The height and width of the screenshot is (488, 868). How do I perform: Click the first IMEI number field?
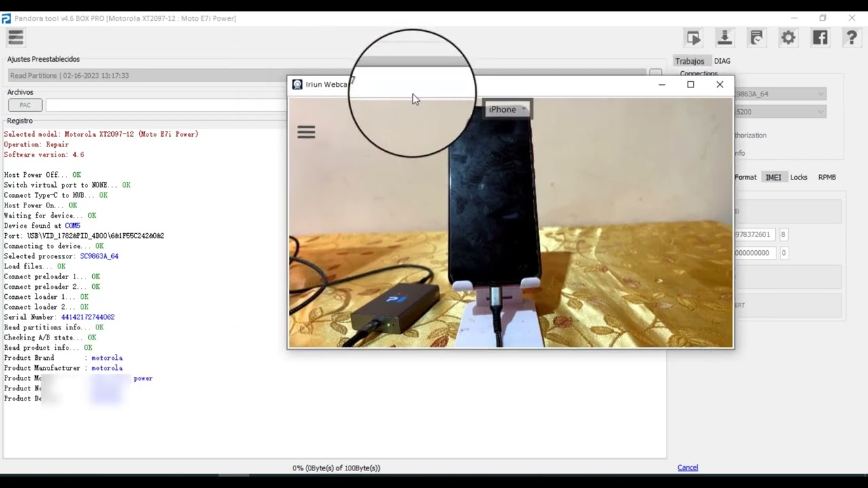point(753,235)
